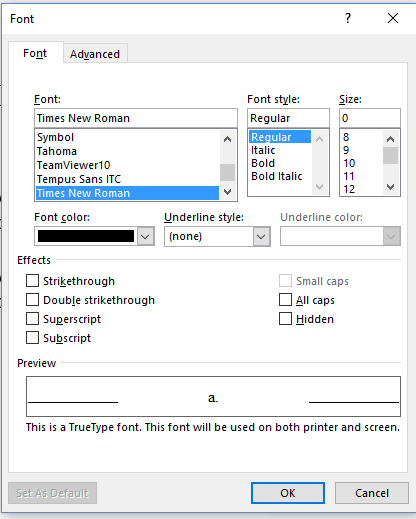Viewport: 416px width, 519px height.
Task: Switch to the Advanced tab
Action: (x=95, y=54)
